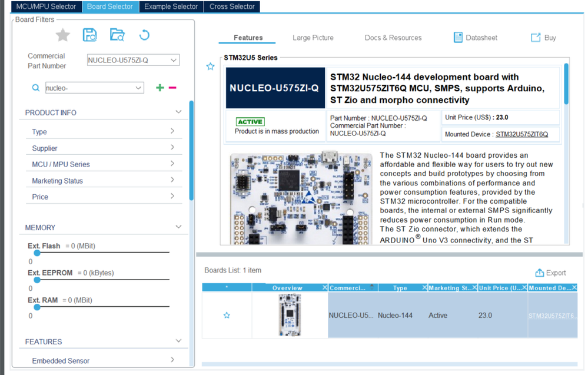Reset all board filters icon

pyautogui.click(x=144, y=35)
